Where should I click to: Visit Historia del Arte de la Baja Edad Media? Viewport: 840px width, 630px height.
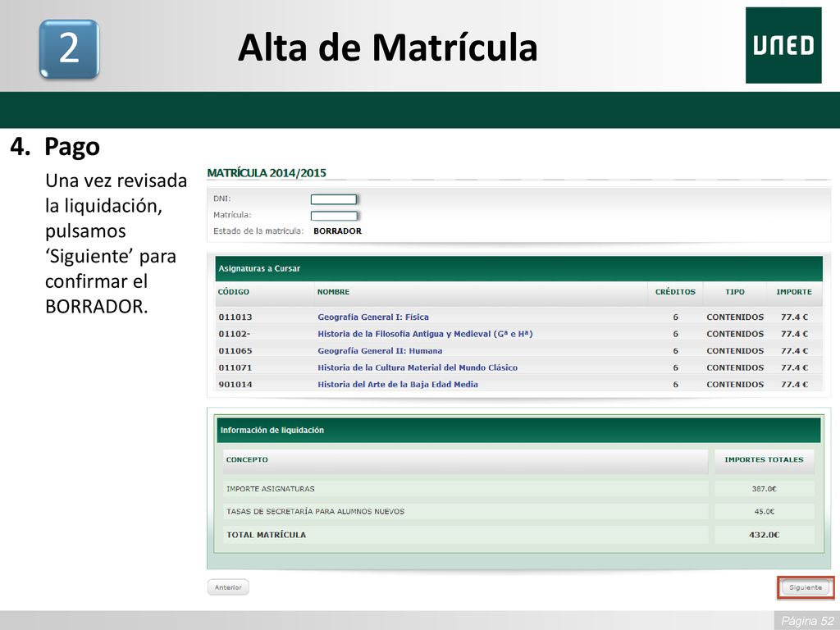[398, 384]
